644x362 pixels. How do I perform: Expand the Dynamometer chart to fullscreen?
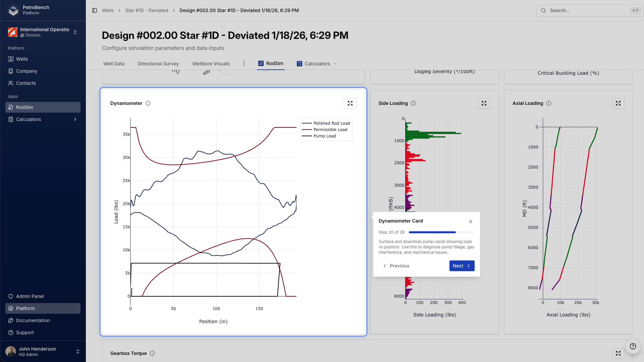click(x=350, y=103)
